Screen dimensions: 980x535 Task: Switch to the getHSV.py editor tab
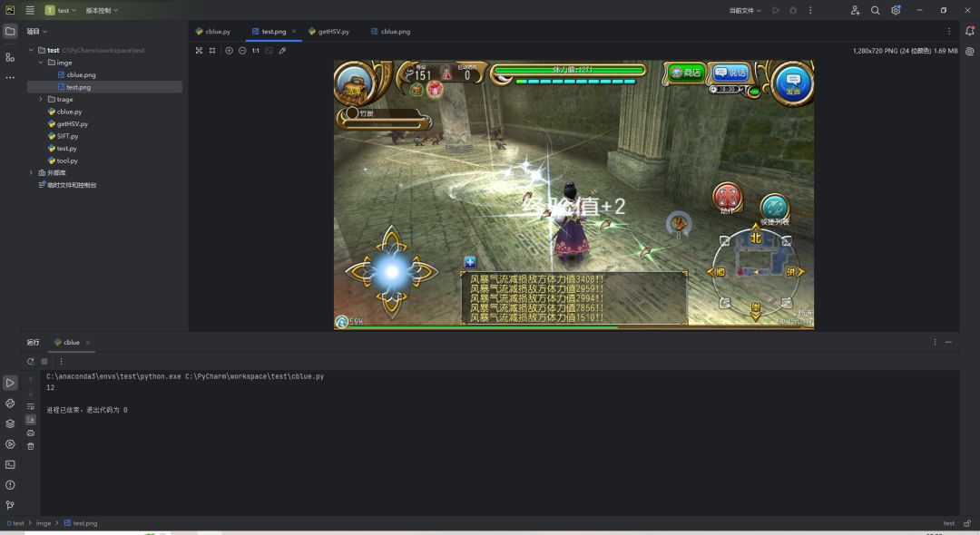click(329, 31)
